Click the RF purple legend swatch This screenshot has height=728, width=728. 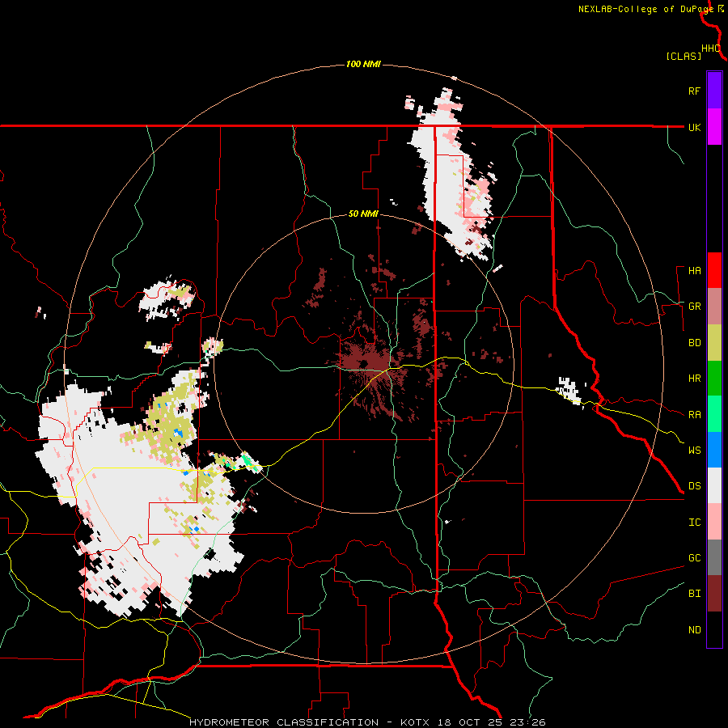click(x=714, y=91)
